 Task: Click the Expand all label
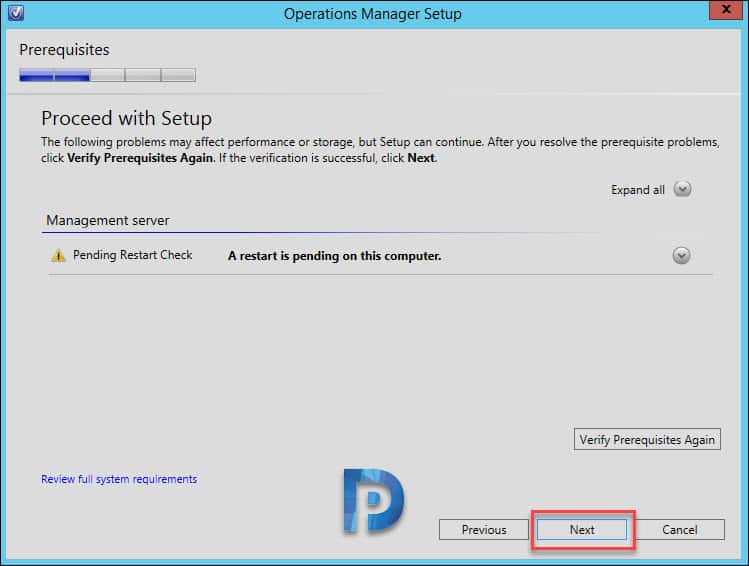coord(638,190)
